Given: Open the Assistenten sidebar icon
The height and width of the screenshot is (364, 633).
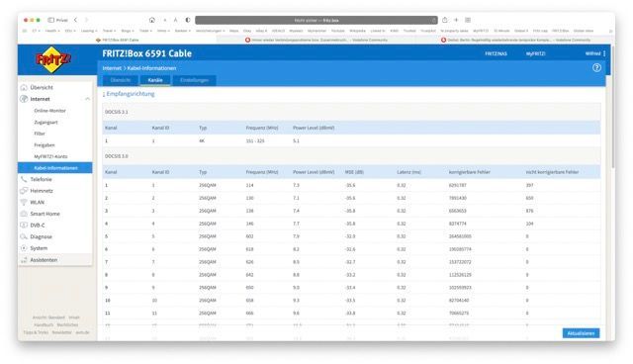Looking at the screenshot, I should (x=24, y=260).
